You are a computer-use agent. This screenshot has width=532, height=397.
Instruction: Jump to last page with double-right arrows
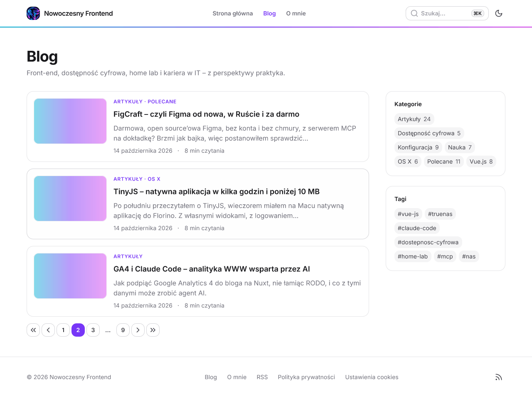pyautogui.click(x=153, y=330)
